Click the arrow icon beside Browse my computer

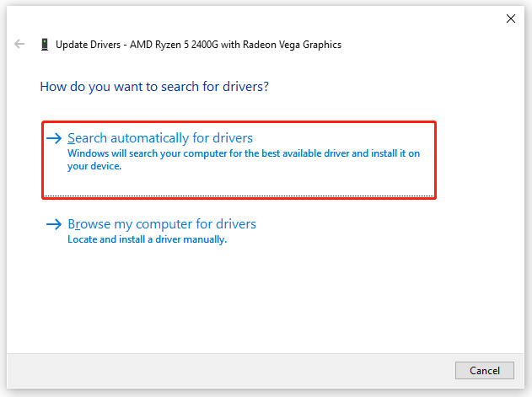pos(54,224)
